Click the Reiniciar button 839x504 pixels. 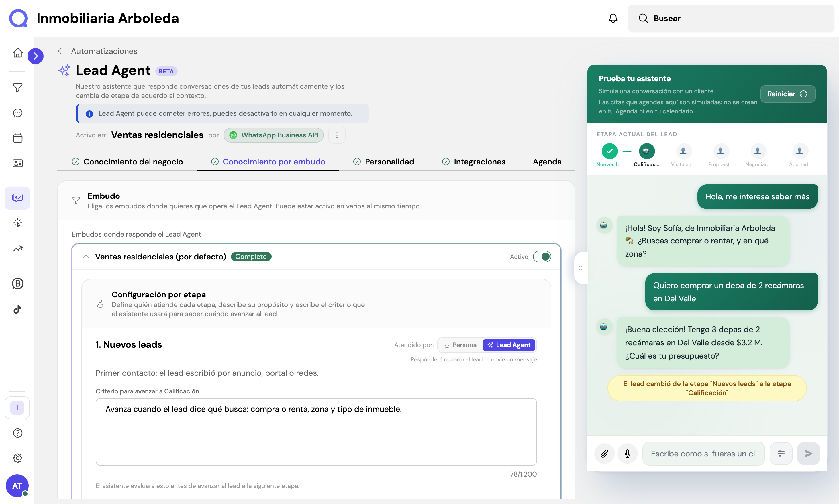(x=787, y=94)
